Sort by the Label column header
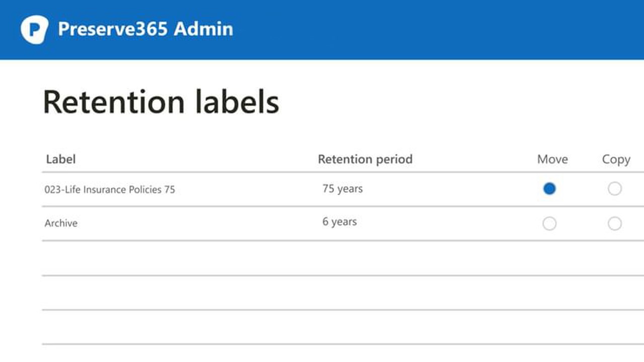644x362 pixels. (60, 159)
